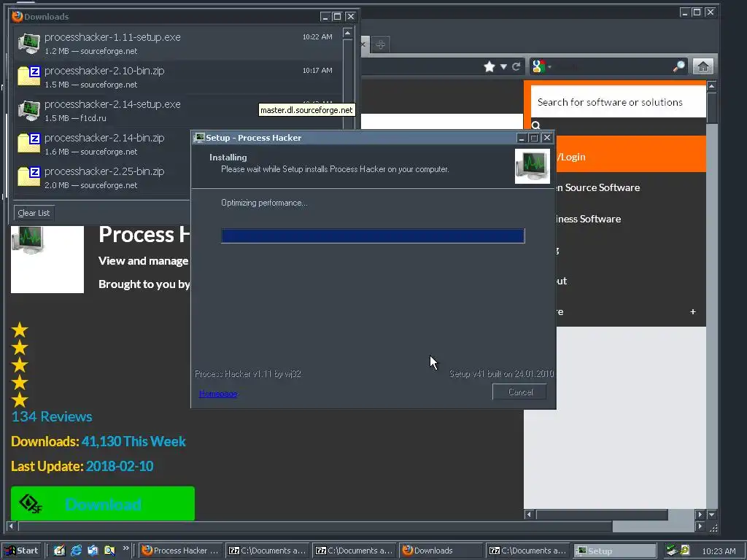Switch to first 7-Zip C:\Documents taskbar item
747x560 pixels.
coord(267,551)
